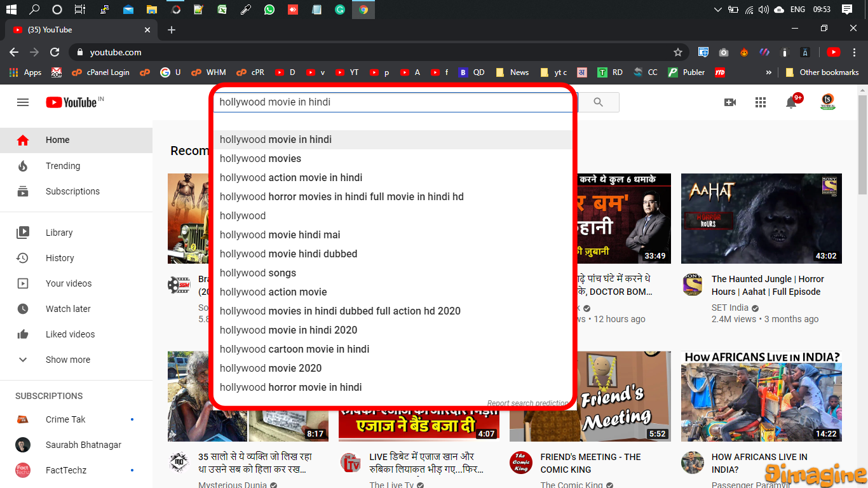The image size is (868, 488).
Task: Open Chrome's three-dot menu
Action: [853, 52]
